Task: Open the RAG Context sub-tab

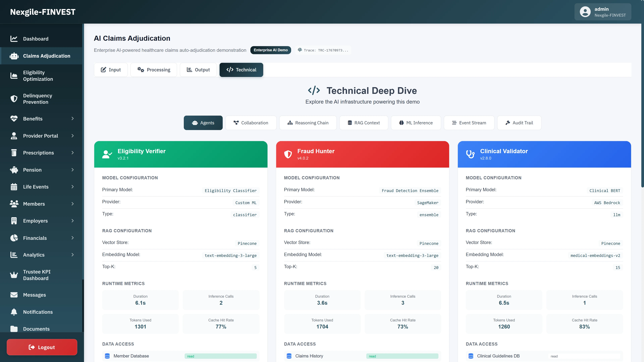Action: click(x=364, y=123)
